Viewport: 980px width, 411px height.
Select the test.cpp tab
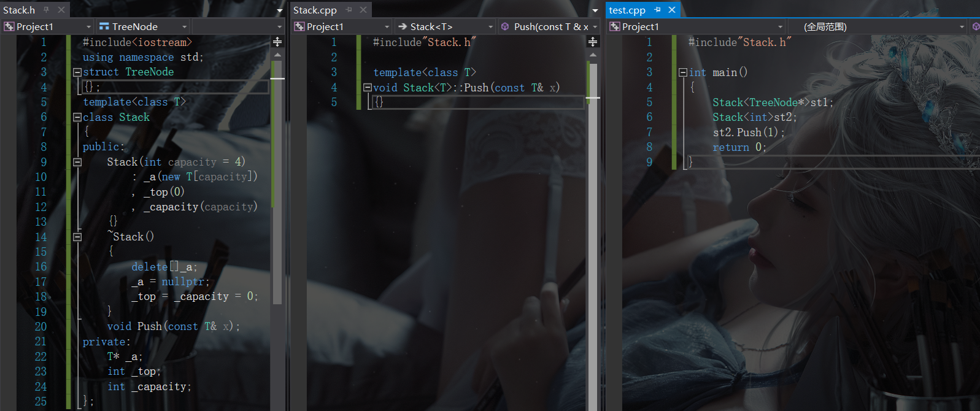[x=627, y=10]
